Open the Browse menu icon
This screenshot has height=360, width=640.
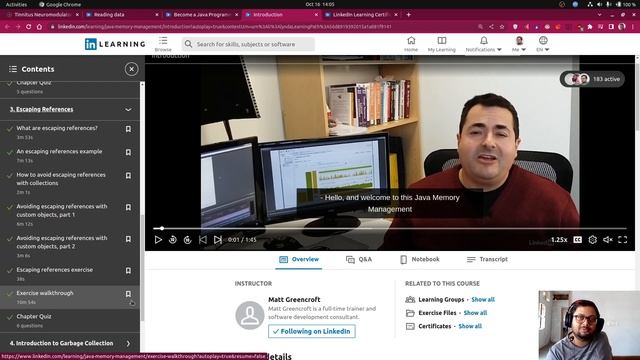[x=163, y=44]
